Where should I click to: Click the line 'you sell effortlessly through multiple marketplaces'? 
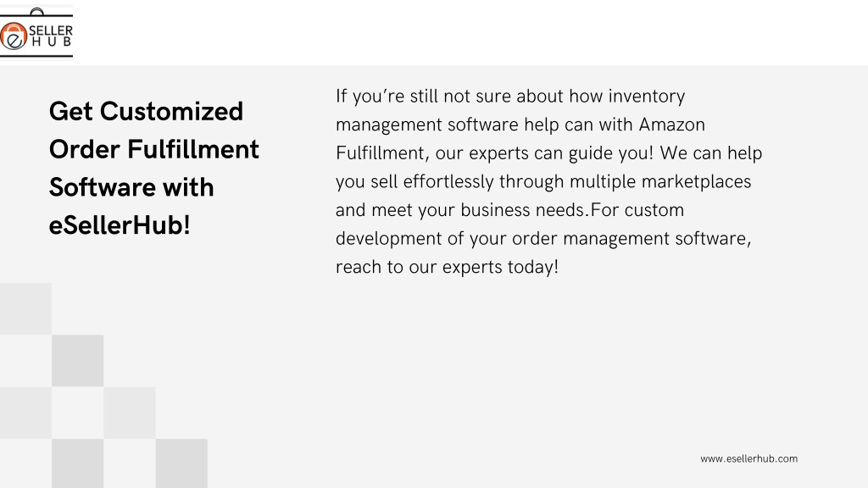click(x=543, y=181)
